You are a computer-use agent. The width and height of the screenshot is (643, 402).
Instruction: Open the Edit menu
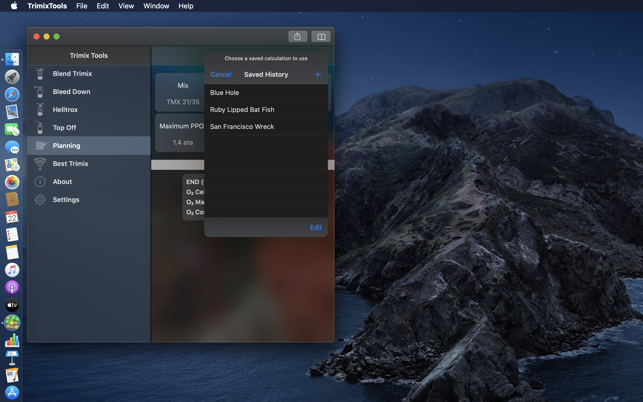[x=103, y=6]
